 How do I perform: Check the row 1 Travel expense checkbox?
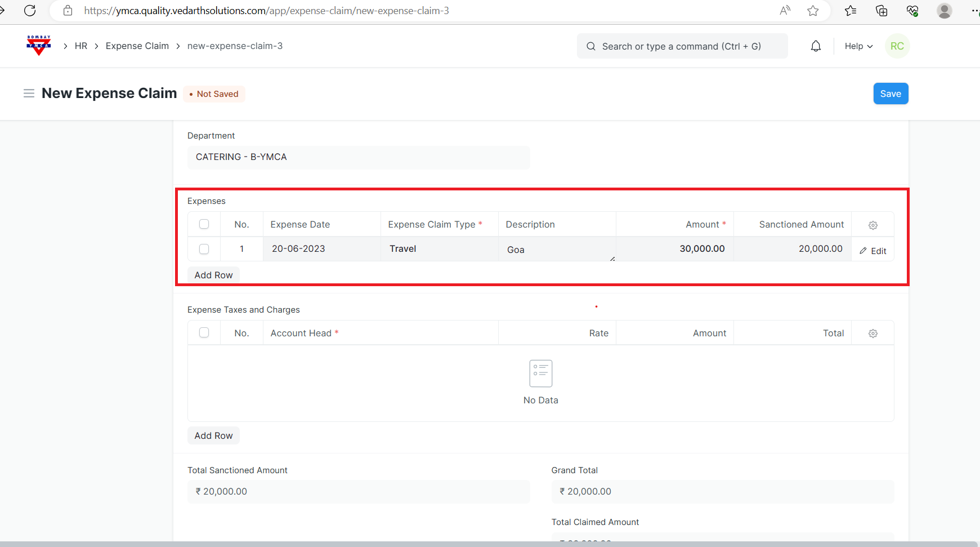click(204, 249)
